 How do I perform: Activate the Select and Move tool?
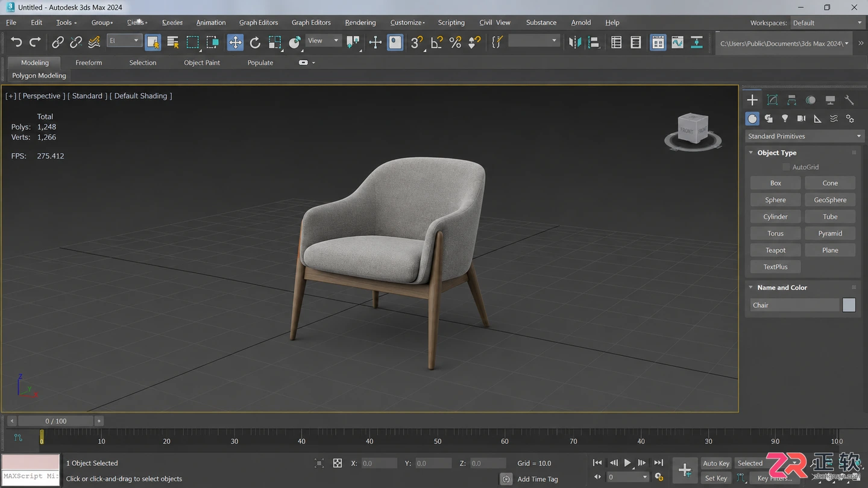coord(235,42)
